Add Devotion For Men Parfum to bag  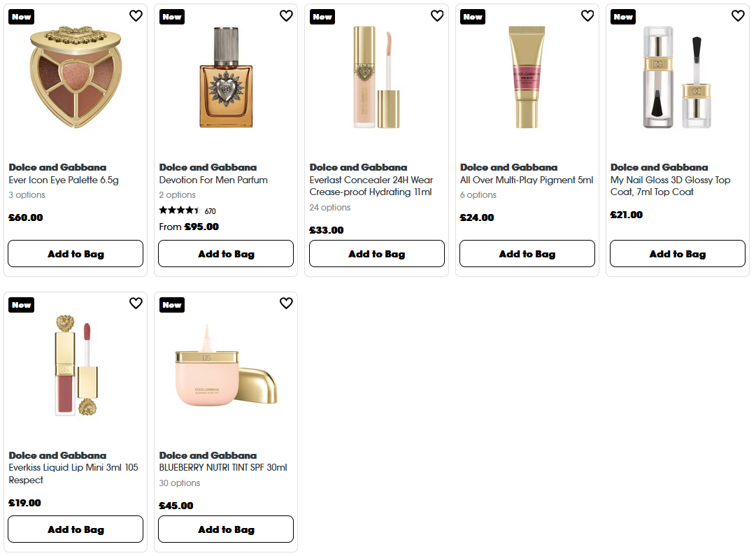pos(225,253)
